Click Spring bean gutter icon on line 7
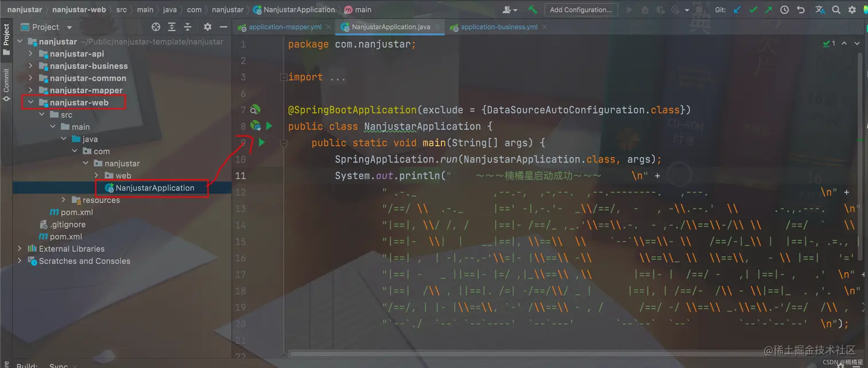 click(x=255, y=110)
